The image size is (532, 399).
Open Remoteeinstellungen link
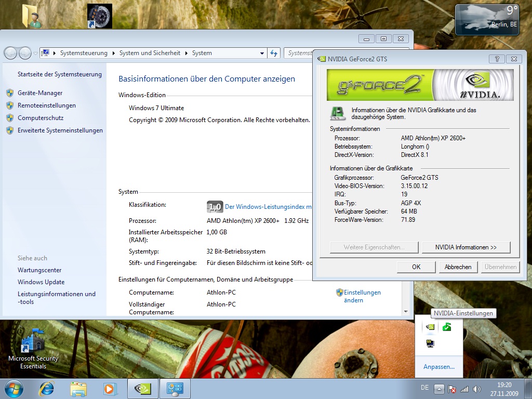click(46, 105)
